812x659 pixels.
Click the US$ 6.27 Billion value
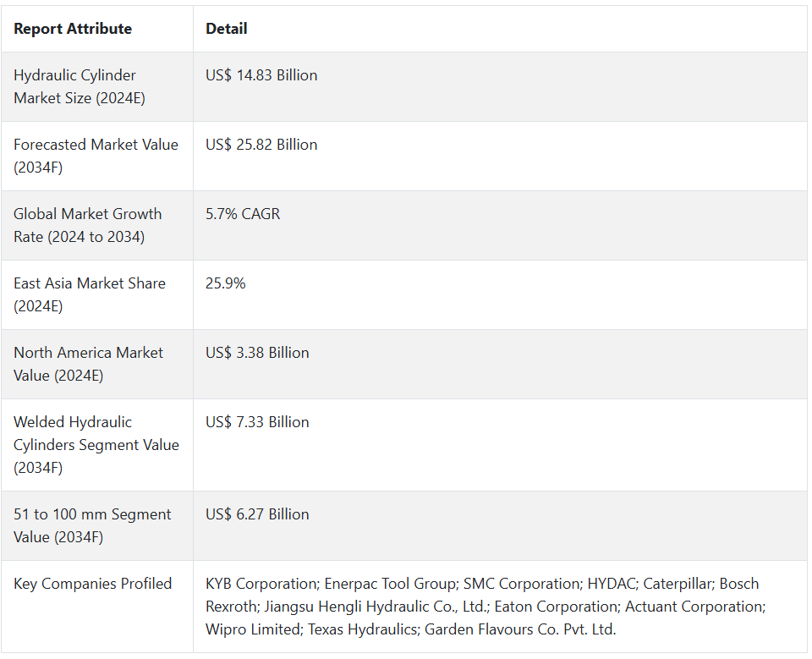257,514
